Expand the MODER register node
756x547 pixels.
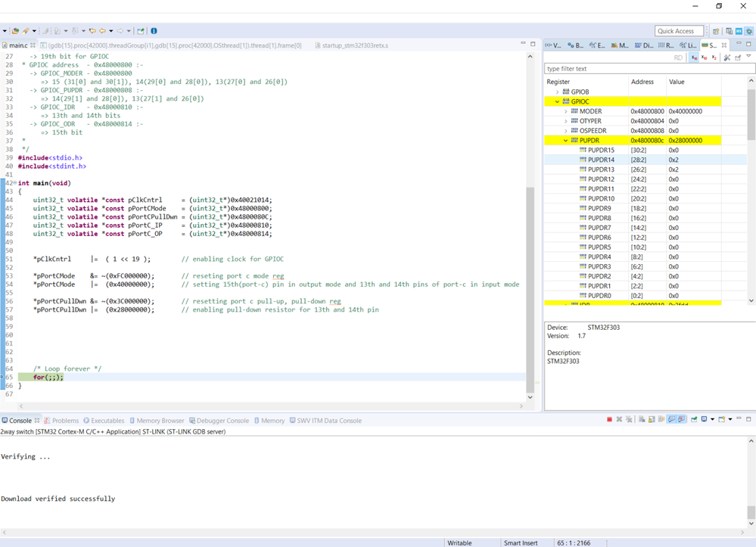pyautogui.click(x=565, y=111)
